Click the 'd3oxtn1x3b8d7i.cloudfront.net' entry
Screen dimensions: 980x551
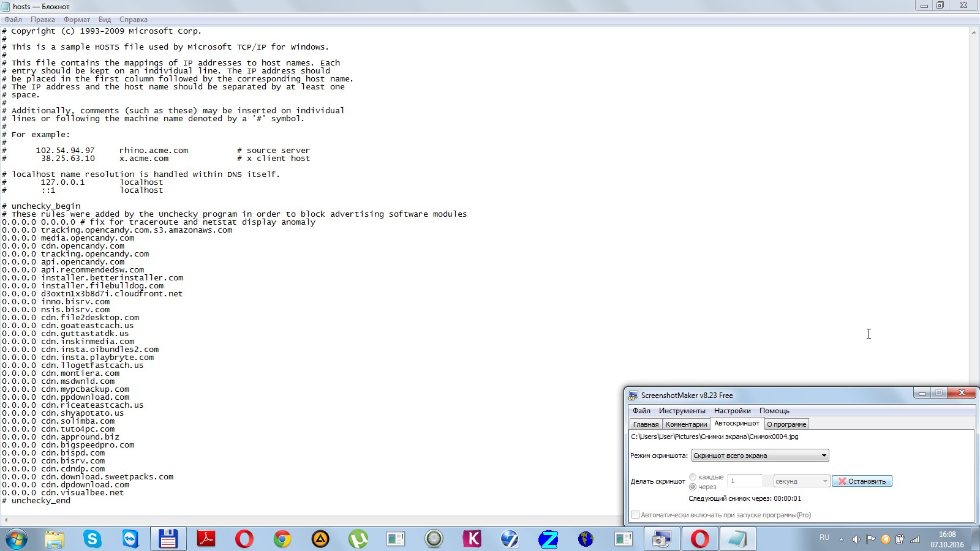(112, 294)
